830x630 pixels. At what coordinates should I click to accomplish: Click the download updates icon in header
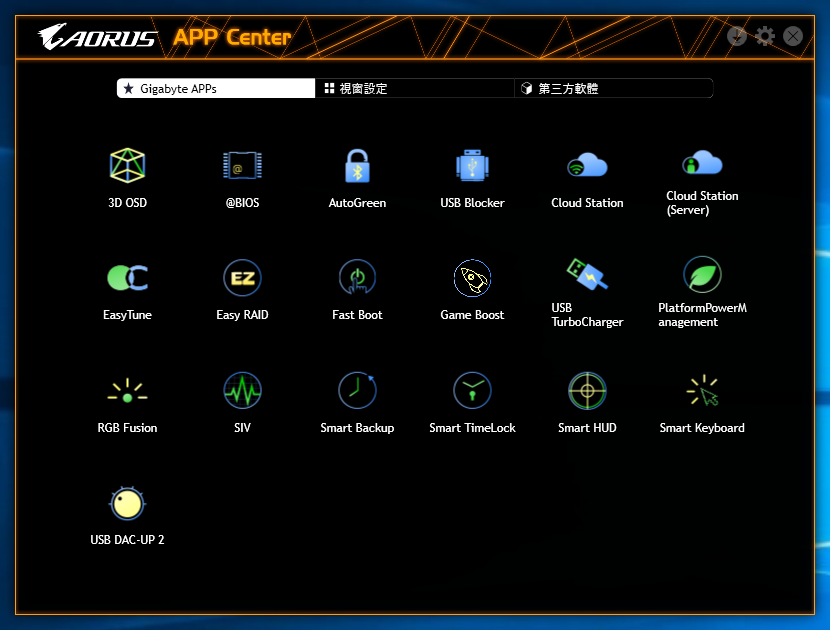pos(736,36)
